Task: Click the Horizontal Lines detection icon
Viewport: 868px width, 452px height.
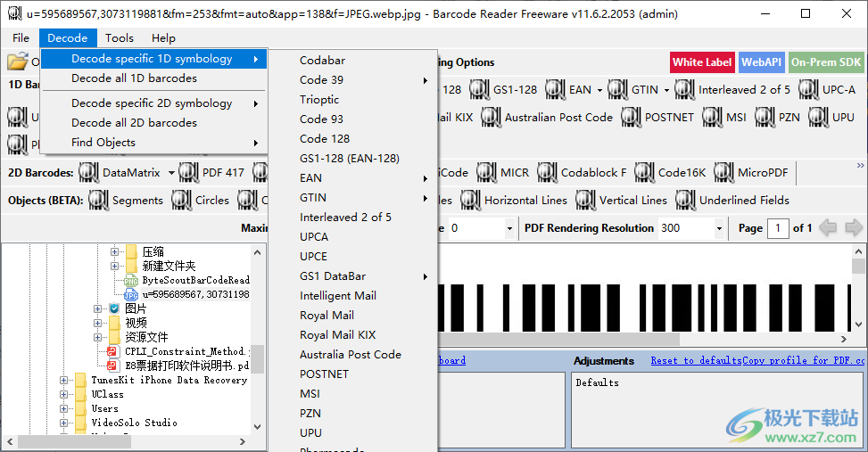Action: [x=470, y=201]
